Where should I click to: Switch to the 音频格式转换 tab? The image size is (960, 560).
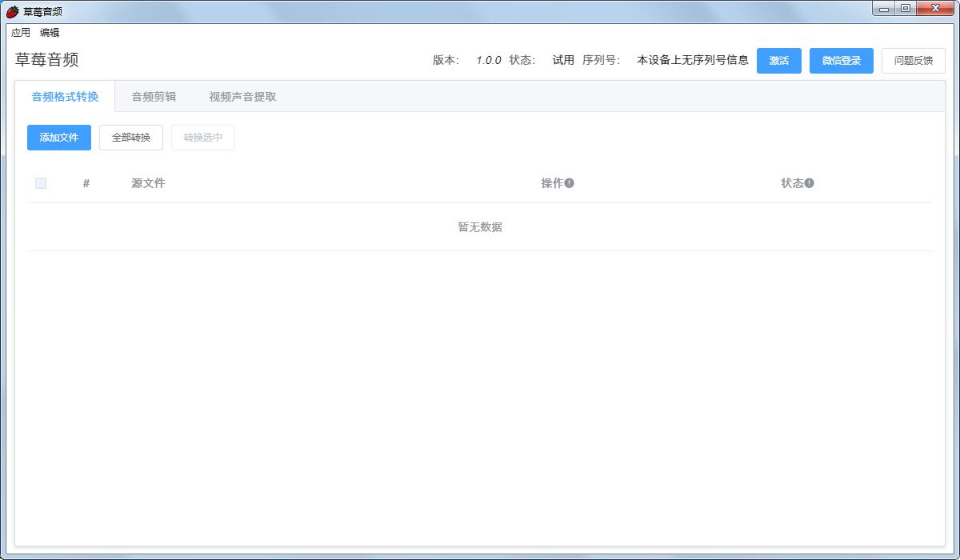[x=65, y=97]
